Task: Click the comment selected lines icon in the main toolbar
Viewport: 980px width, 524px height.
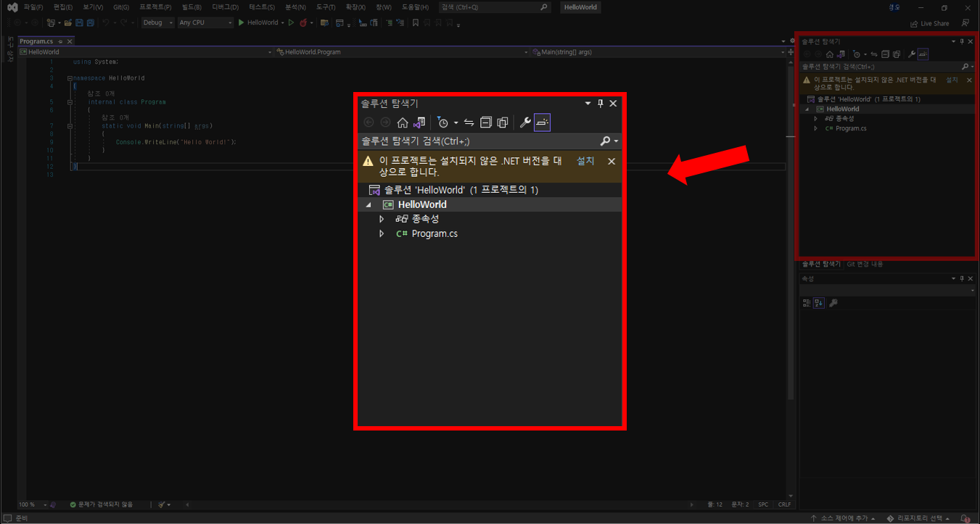Action: 390,22
